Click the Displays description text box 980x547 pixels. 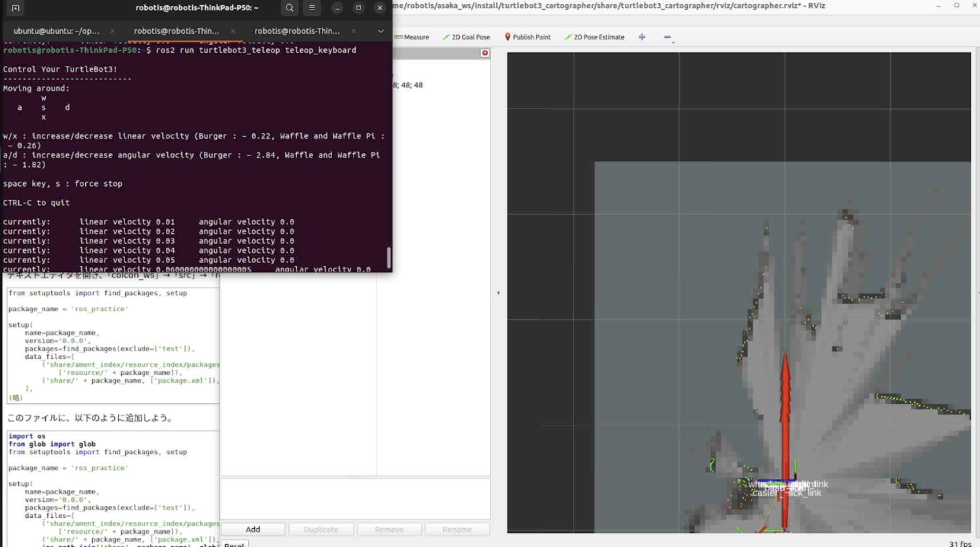click(x=354, y=498)
